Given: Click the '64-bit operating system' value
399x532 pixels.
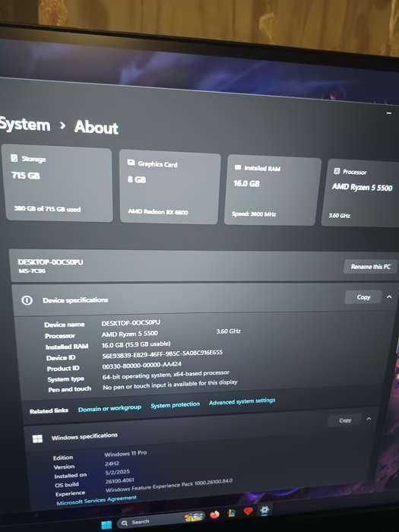Looking at the screenshot, I should [166, 375].
